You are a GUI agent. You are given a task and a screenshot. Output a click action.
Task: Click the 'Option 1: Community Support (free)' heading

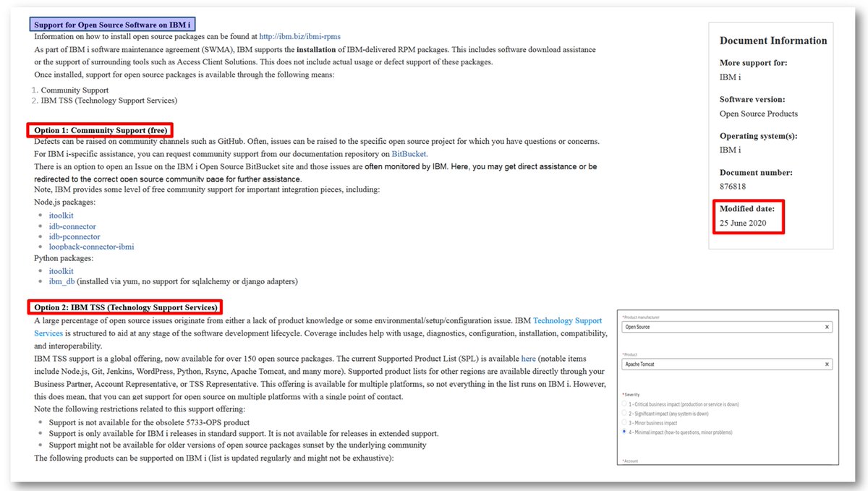101,130
